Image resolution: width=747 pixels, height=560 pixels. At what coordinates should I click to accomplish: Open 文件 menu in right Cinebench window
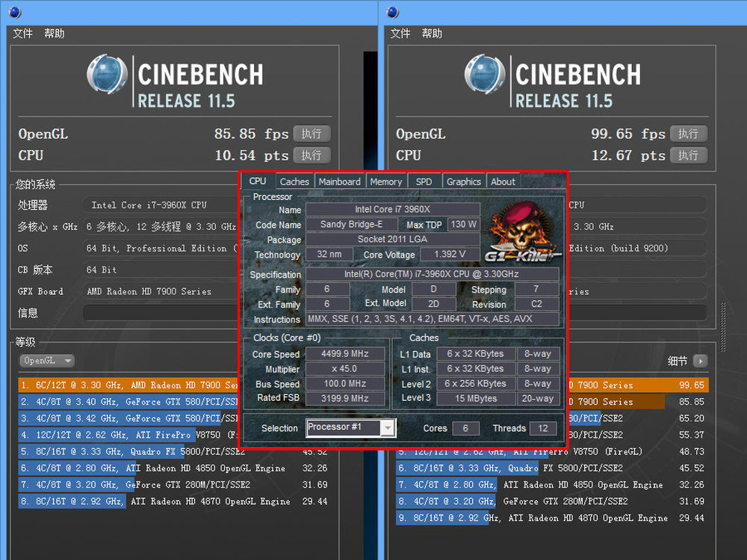tap(400, 34)
